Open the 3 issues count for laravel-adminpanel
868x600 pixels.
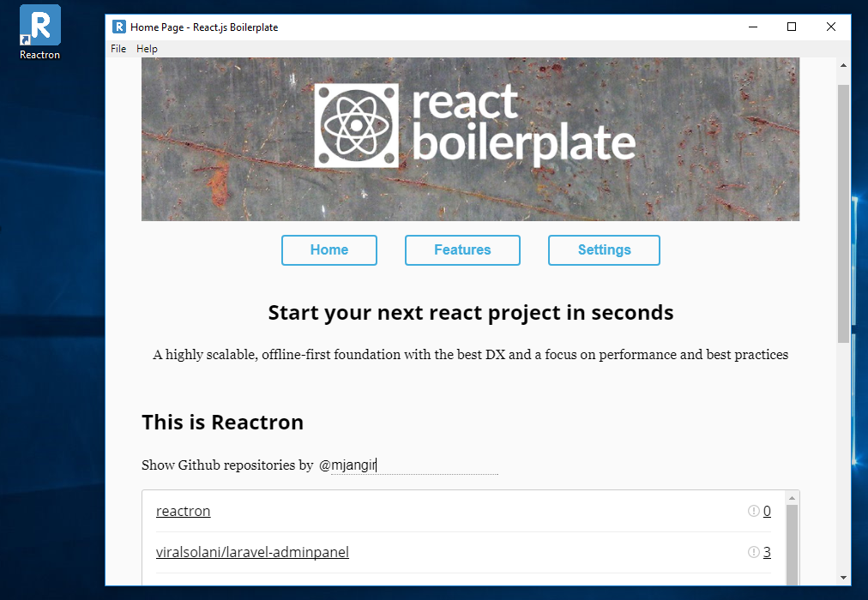tap(767, 552)
